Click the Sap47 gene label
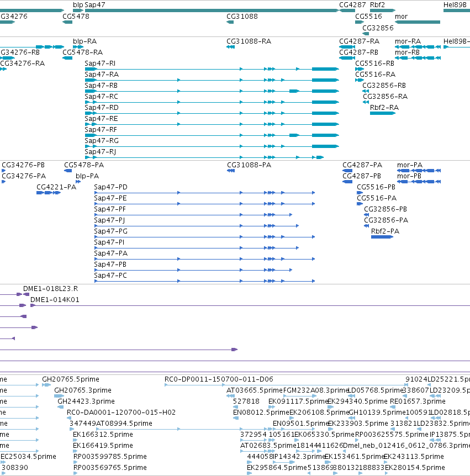Image resolution: width=470 pixels, height=476 pixels. click(x=95, y=5)
